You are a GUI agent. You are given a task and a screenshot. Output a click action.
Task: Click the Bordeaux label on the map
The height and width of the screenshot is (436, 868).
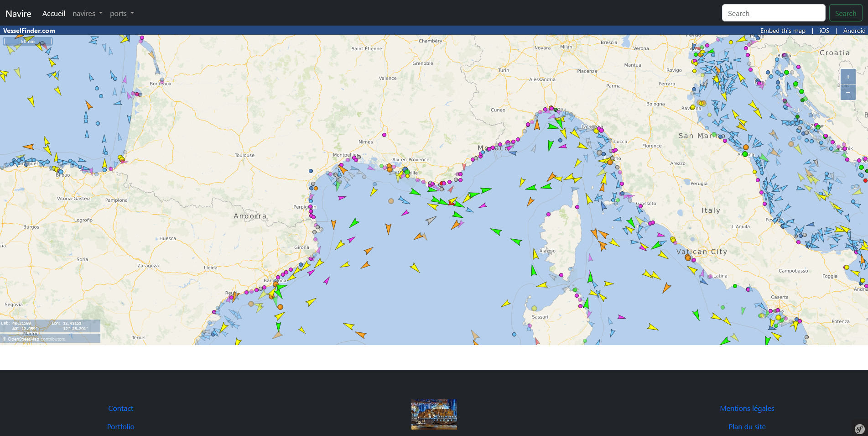pyautogui.click(x=161, y=84)
